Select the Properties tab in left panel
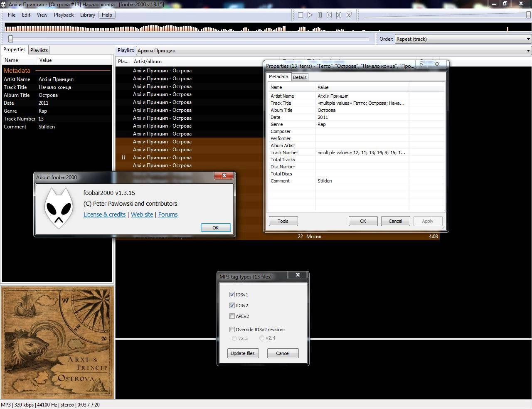The width and height of the screenshot is (532, 409). (15, 49)
